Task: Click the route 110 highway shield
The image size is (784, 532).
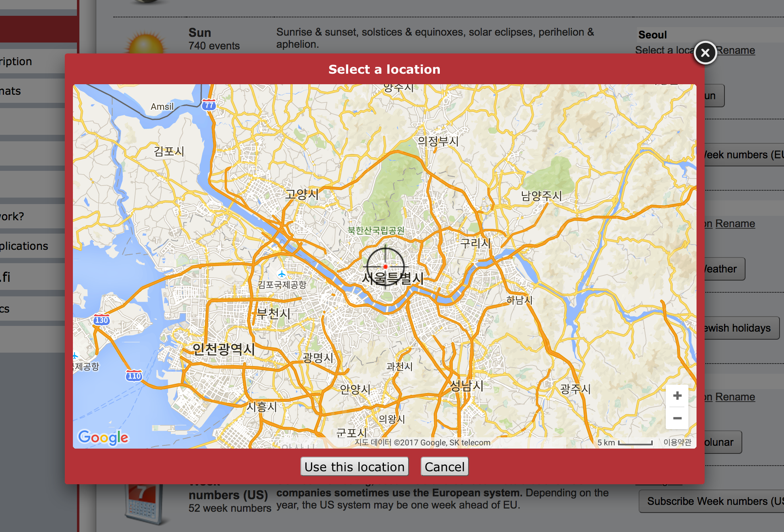Action: click(134, 376)
